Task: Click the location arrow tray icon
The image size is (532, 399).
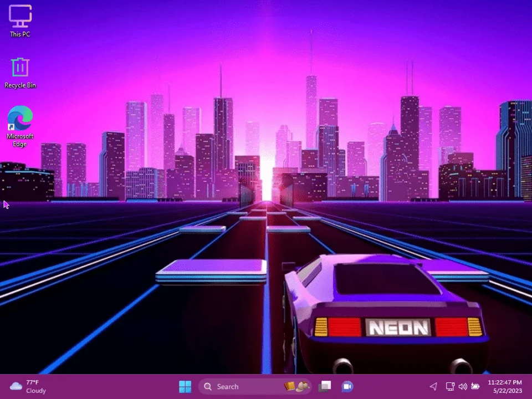Action: click(433, 386)
